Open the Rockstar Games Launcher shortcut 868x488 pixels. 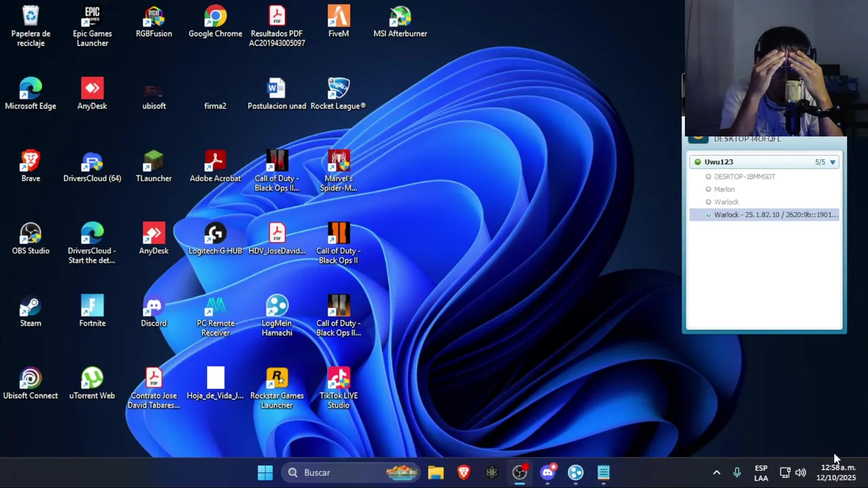(277, 388)
